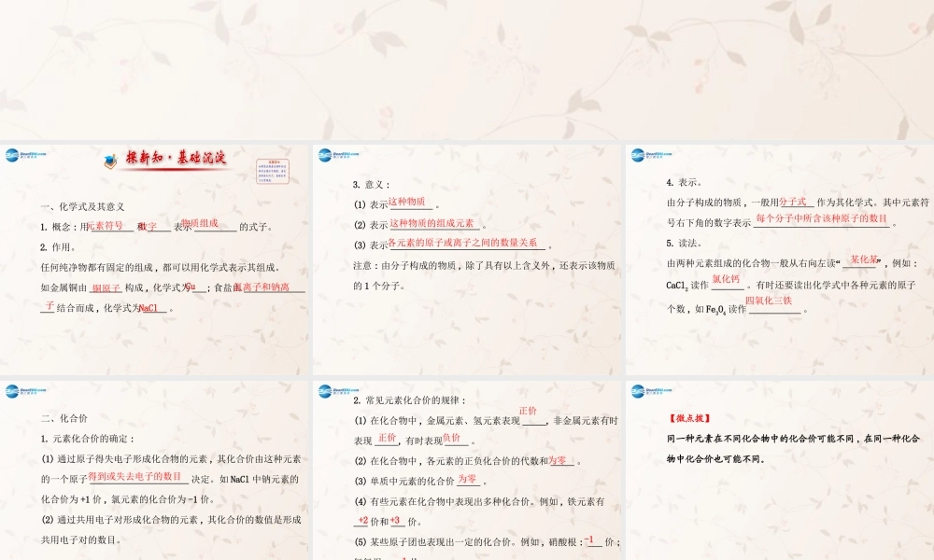The height and width of the screenshot is (560, 934).
Task: Expand the 探新知·基础沉淀 title banner
Action: [x=176, y=159]
